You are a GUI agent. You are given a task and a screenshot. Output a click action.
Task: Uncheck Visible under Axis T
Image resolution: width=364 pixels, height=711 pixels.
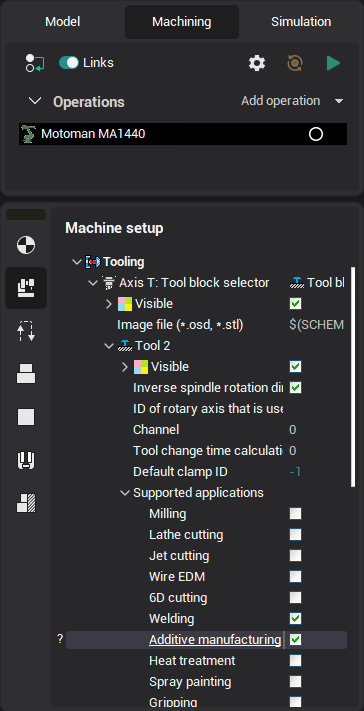296,304
